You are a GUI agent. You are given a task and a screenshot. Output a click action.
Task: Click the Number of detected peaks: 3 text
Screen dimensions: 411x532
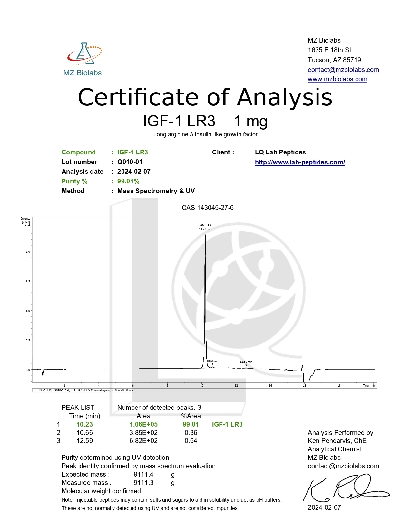point(159,408)
